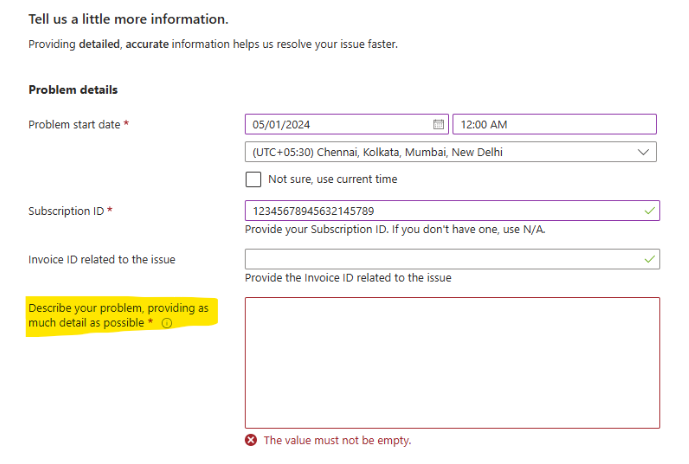Click the 'Describe your problem, providing as much detail' label
The height and width of the screenshot is (464, 689).
[x=119, y=315]
